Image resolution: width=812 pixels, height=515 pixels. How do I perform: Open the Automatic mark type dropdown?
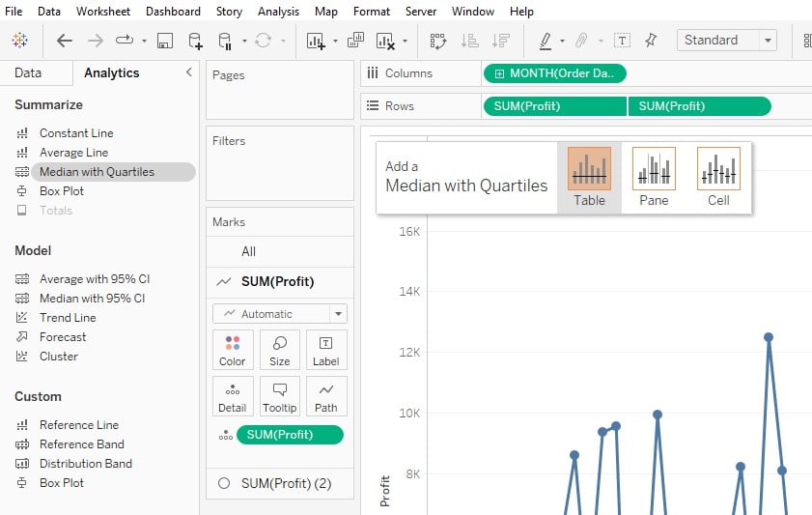pyautogui.click(x=280, y=313)
